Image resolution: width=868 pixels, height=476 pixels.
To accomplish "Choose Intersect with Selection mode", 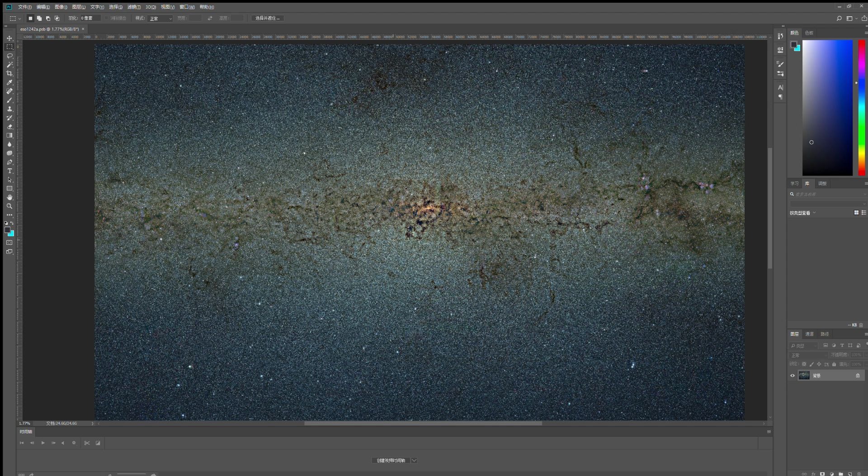I will click(57, 19).
